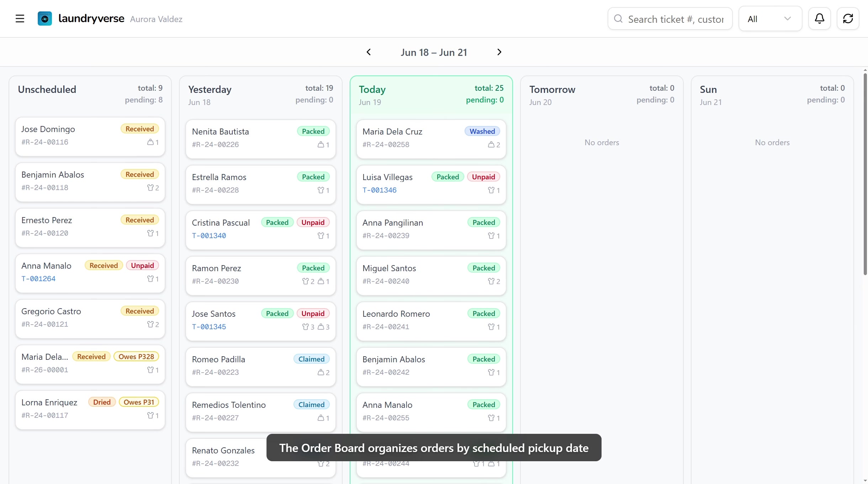The image size is (868, 484).
Task: Click Washed badge on Maria Dela Cruz
Action: [x=482, y=131]
